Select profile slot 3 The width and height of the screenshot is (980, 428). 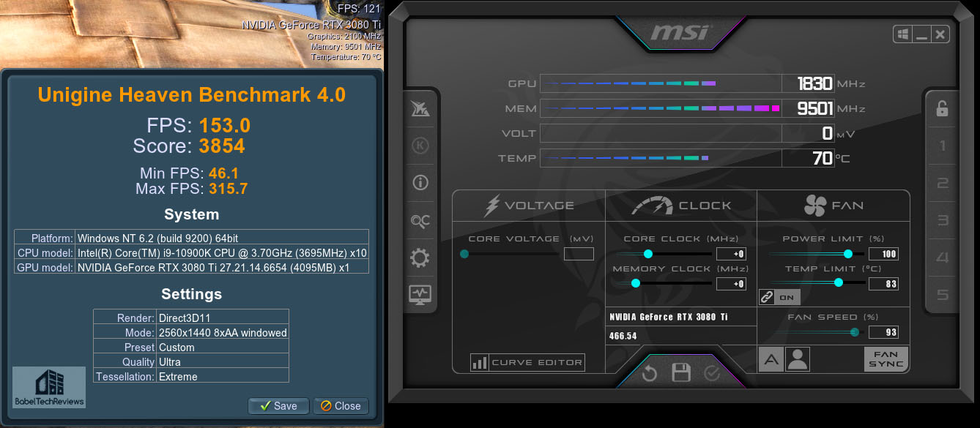(x=943, y=220)
